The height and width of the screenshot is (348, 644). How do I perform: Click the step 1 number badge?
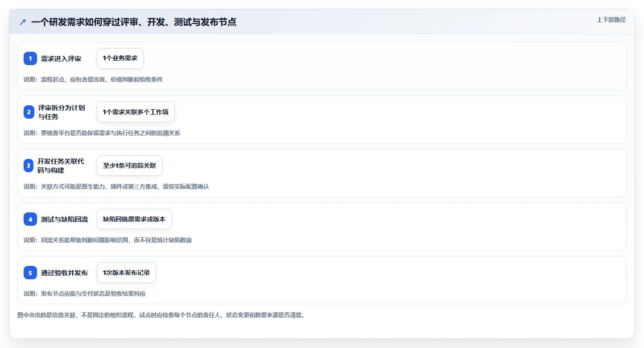click(x=30, y=58)
